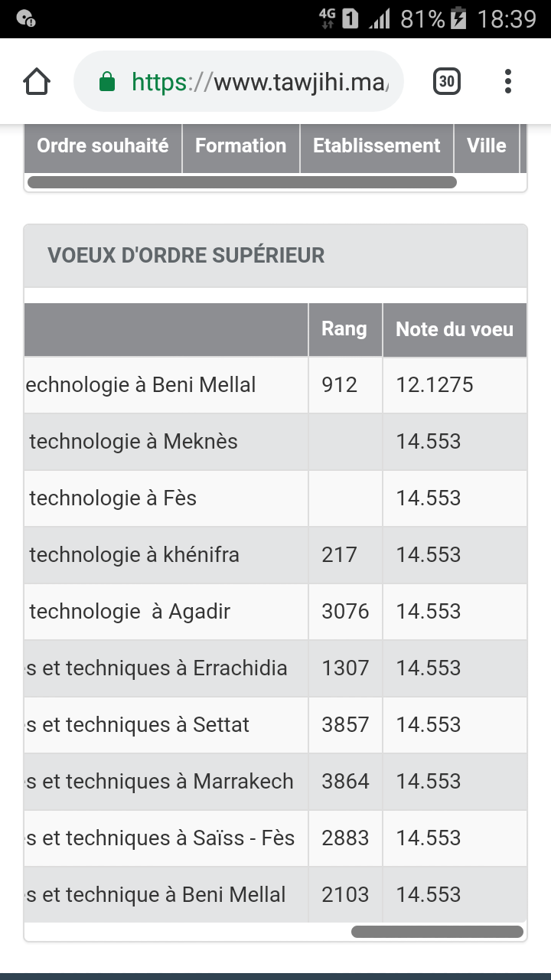Tap the SIM 1 status icon

pyautogui.click(x=350, y=18)
